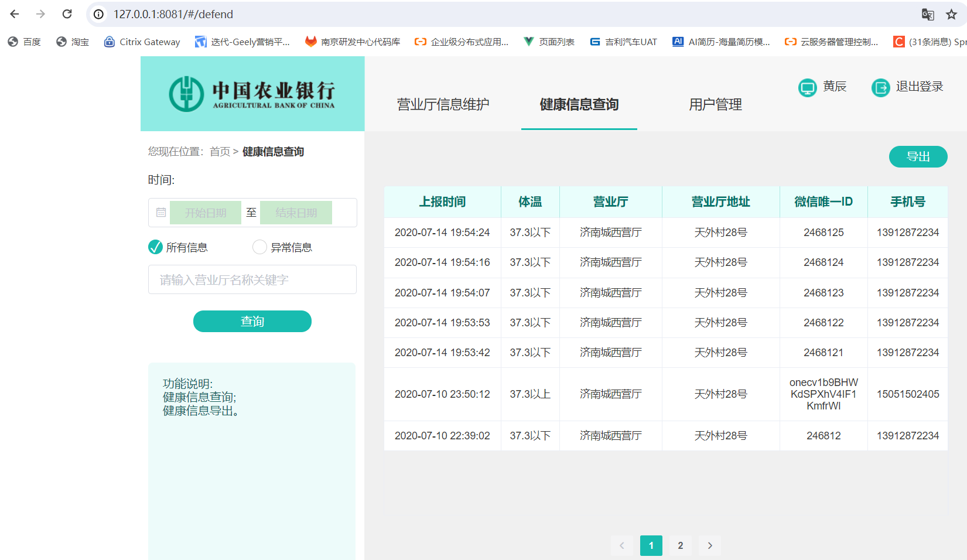Click the Agricultural Bank of China logo
Viewport: 967px width, 560px height.
pos(252,94)
